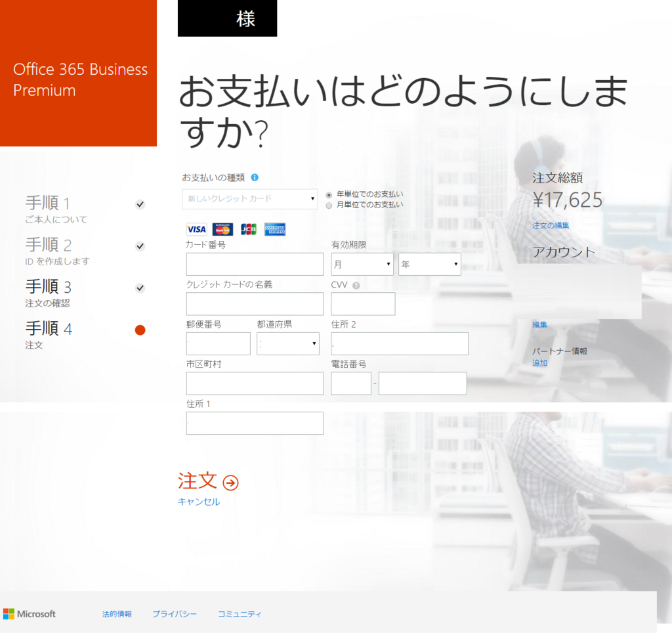This screenshot has width=672, height=633.
Task: Click the 電話番号 main number field
Action: click(x=423, y=383)
